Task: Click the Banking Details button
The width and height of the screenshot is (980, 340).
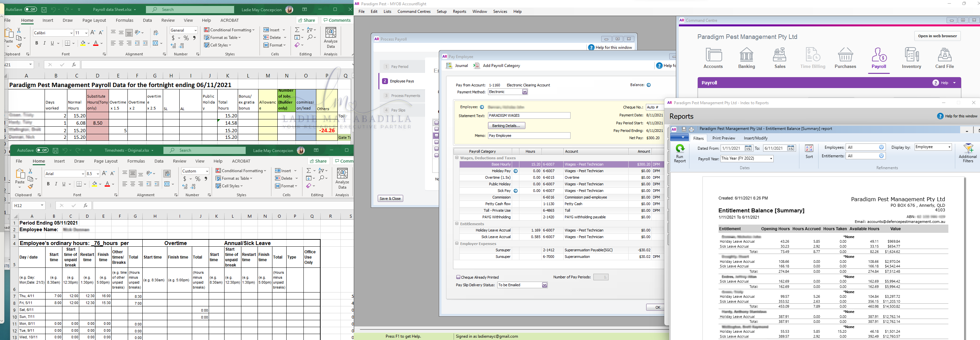Action: 507,126
